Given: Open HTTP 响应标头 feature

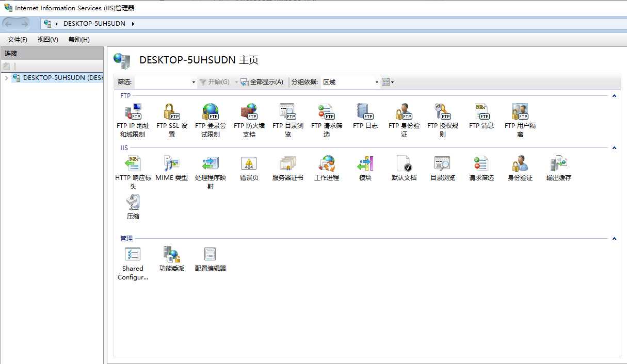Looking at the screenshot, I should pyautogui.click(x=133, y=173).
